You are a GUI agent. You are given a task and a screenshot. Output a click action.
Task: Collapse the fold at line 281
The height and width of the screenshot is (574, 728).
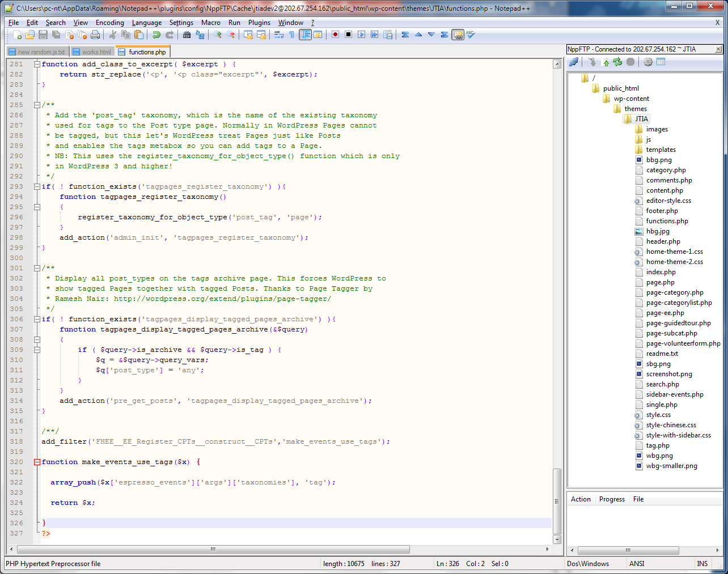37,64
